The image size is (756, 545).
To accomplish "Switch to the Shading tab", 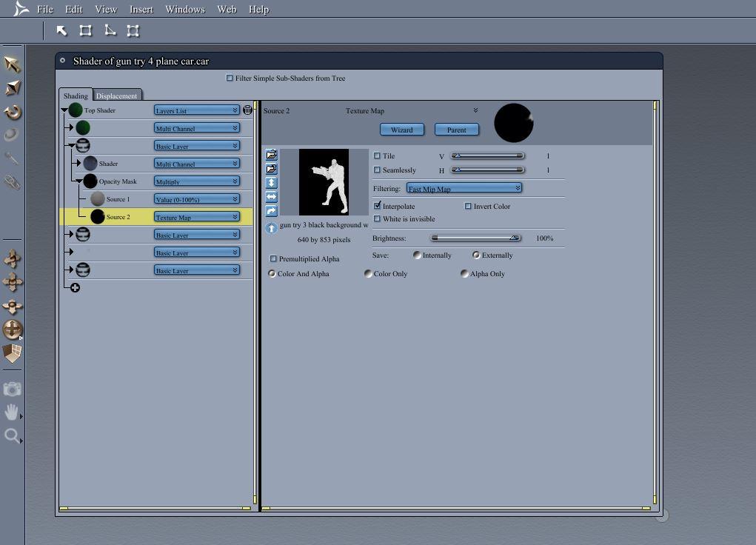I will click(x=76, y=95).
